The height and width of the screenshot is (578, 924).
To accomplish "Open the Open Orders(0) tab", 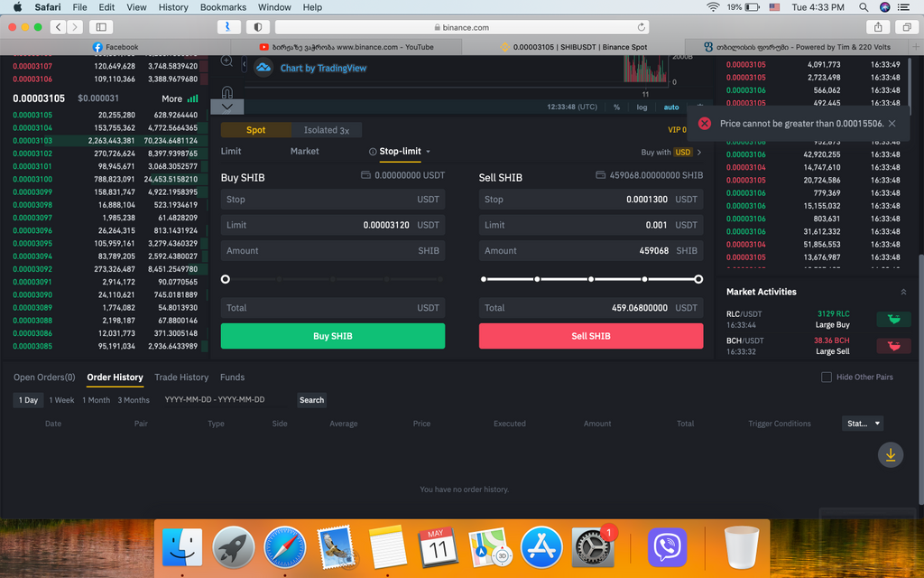I will pos(44,378).
